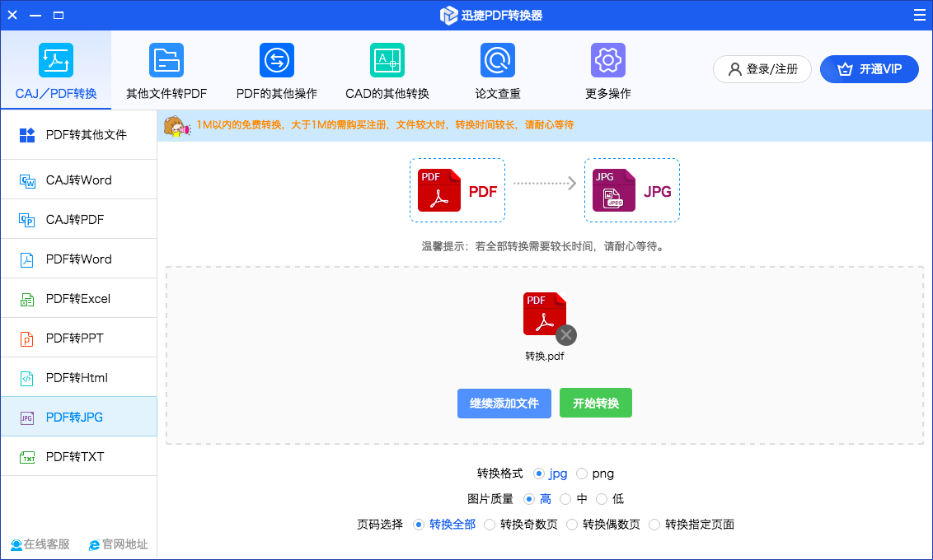Open CAJ转Word in sidebar

point(78,180)
